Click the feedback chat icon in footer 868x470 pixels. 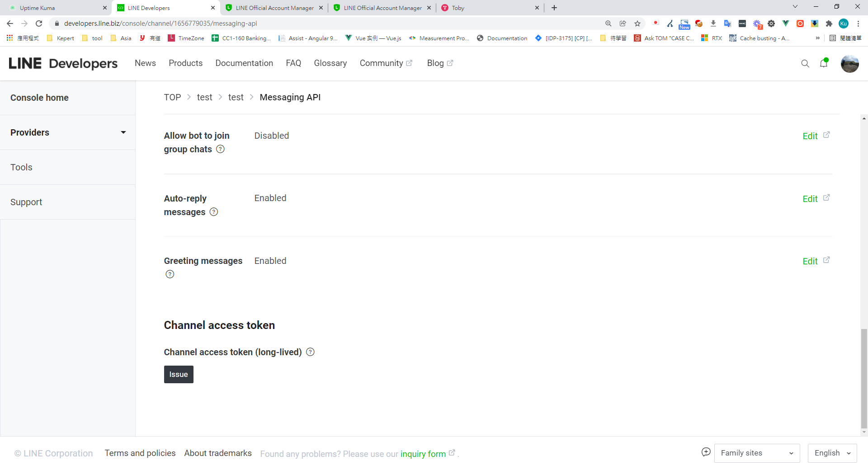tap(706, 452)
